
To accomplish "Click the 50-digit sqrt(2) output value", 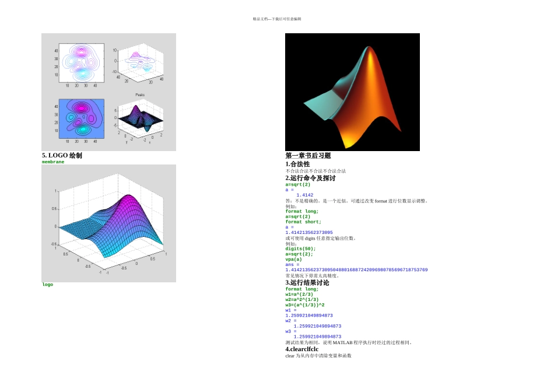I will [356, 270].
